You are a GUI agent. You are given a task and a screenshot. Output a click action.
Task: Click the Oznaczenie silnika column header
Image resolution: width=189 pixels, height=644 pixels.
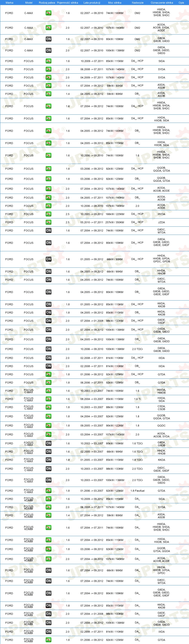[162, 3]
